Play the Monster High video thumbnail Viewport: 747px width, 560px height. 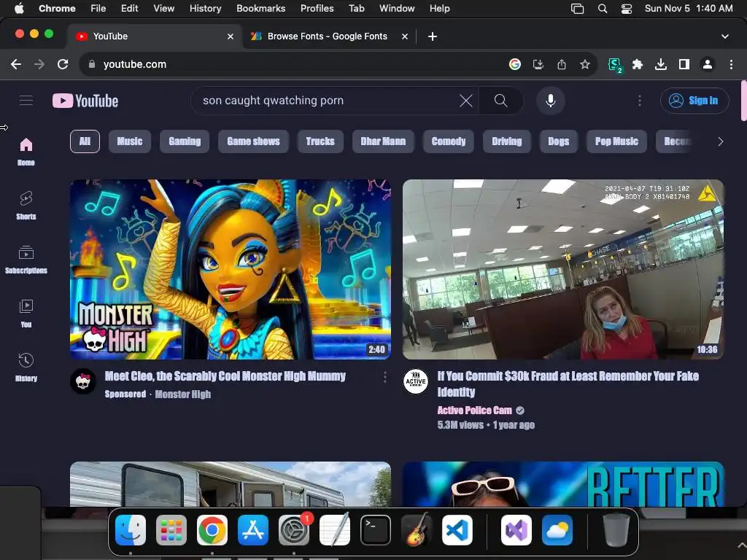pyautogui.click(x=231, y=269)
